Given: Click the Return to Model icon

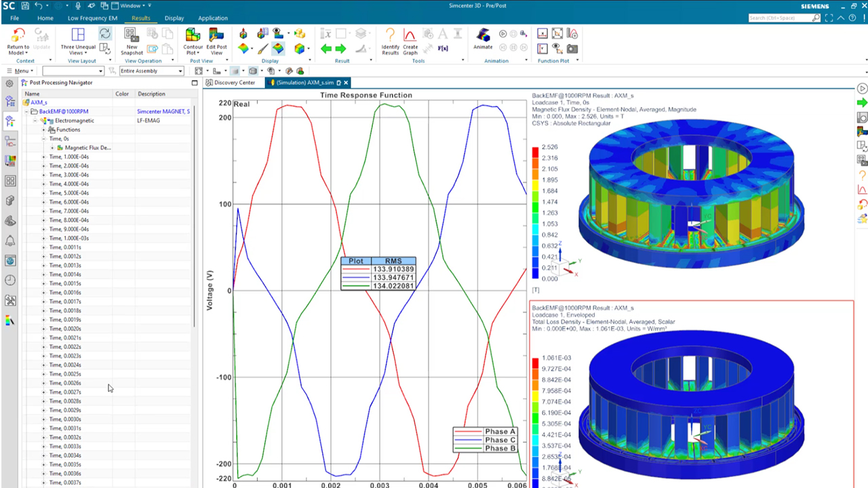Looking at the screenshot, I should pos(18,41).
